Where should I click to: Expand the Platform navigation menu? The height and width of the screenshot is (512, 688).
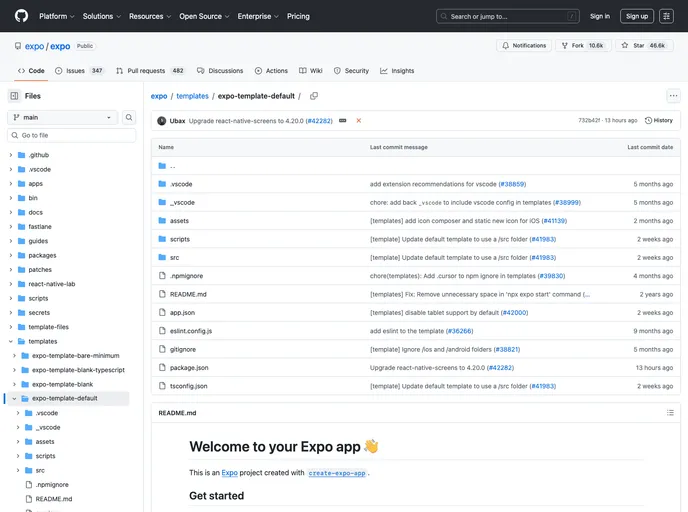click(x=56, y=16)
